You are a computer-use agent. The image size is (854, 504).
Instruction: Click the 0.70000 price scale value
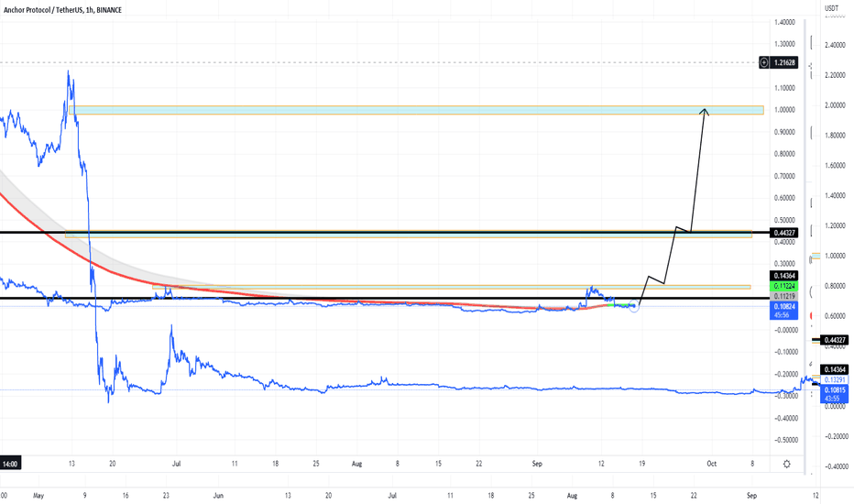784,176
